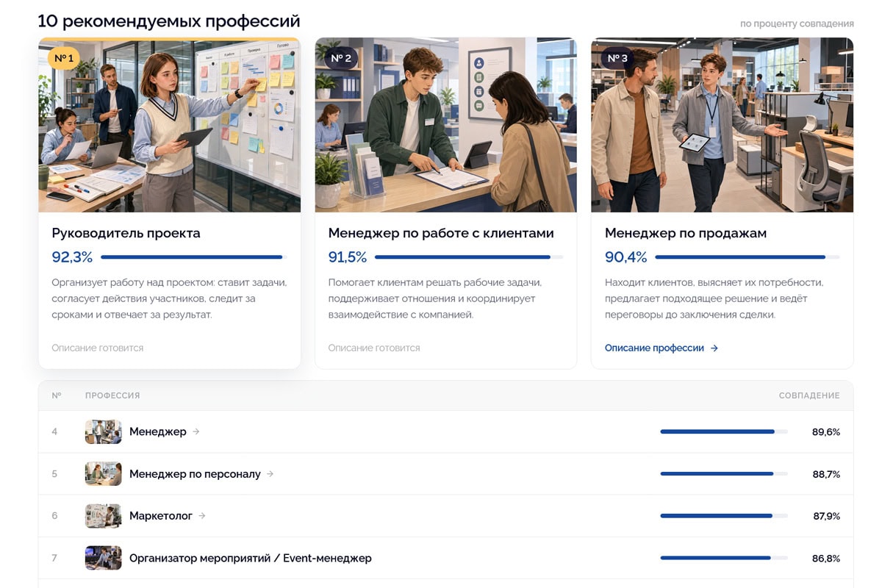The height and width of the screenshot is (588, 882).
Task: Click the 91,5% match value
Action: (348, 257)
